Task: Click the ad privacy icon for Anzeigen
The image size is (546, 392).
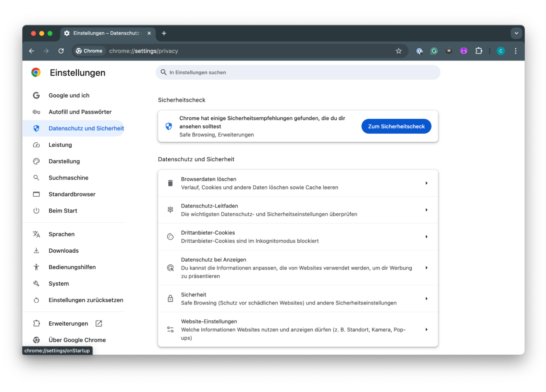Action: 170,268
